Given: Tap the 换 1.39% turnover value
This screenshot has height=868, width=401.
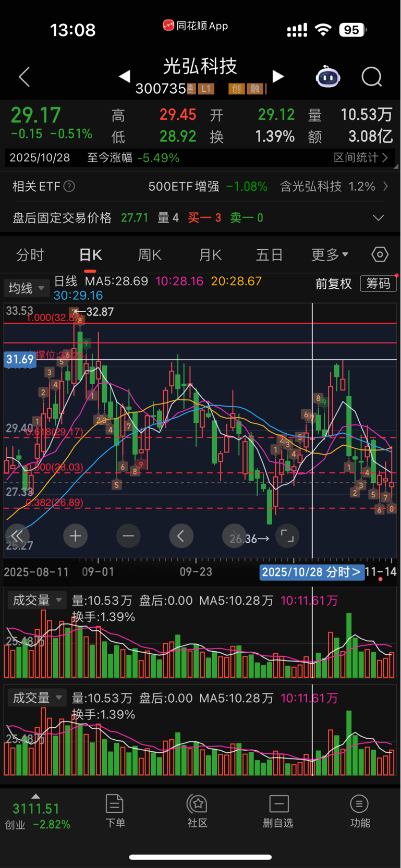Looking at the screenshot, I should tap(252, 137).
